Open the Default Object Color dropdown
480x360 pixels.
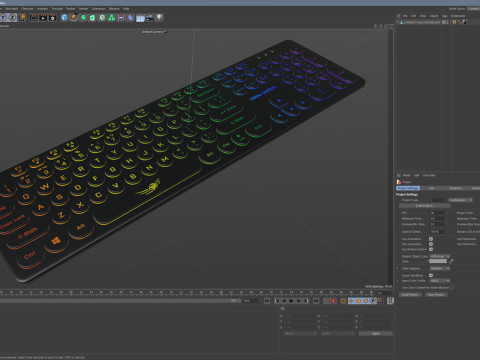(440, 256)
